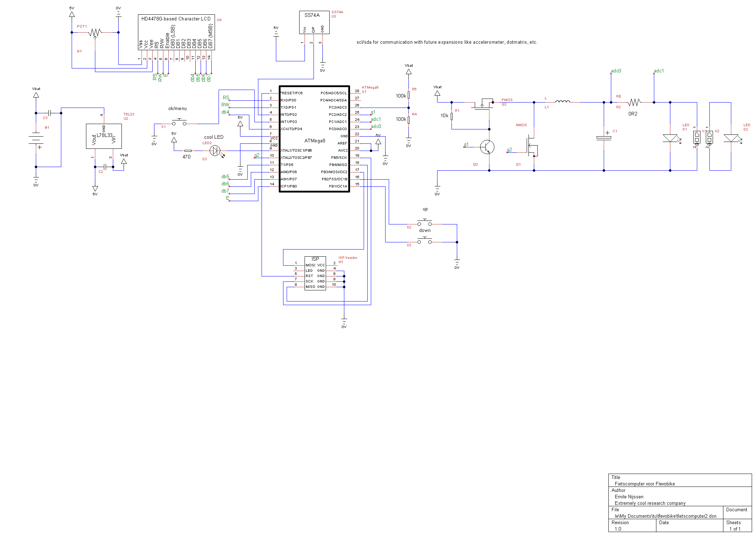Click the scl/sda communication note text
This screenshot has width=756, height=536.
(x=446, y=42)
